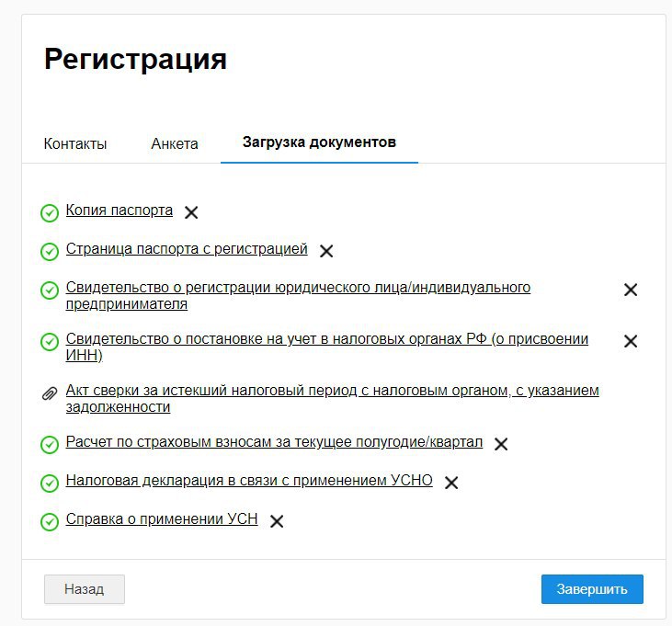Click checkmark icon beside Справка о применении УСН
The width and height of the screenshot is (672, 626).
point(50,521)
